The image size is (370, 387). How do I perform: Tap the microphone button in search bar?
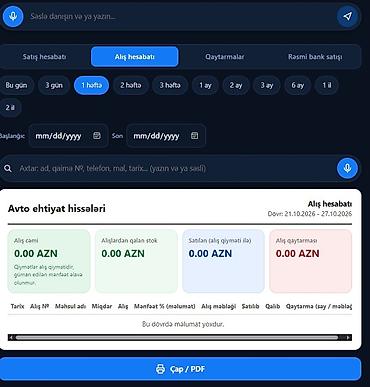(x=347, y=168)
